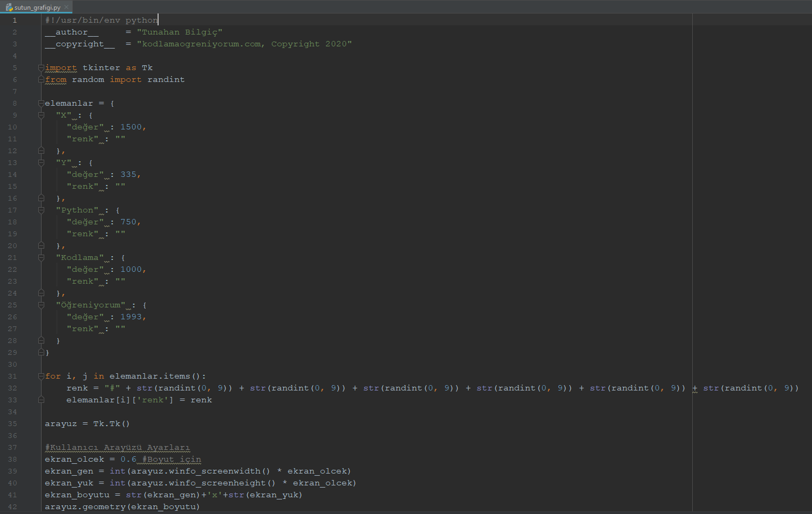The image size is (812, 514).
Task: Fold the "Kodlama" dictionary block
Action: (41, 258)
